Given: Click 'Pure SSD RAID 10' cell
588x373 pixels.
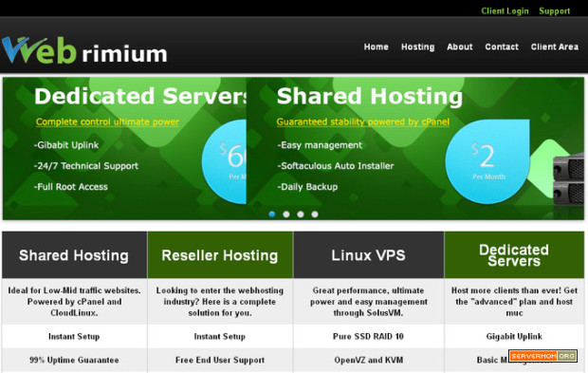Looking at the screenshot, I should click(x=368, y=337).
